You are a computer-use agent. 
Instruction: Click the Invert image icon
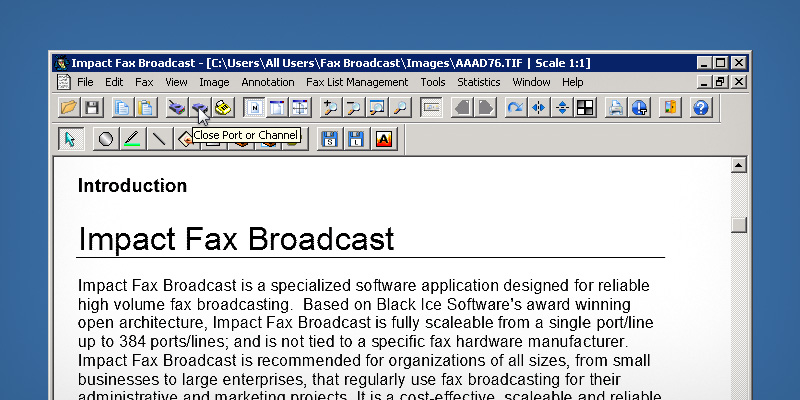pos(586,107)
